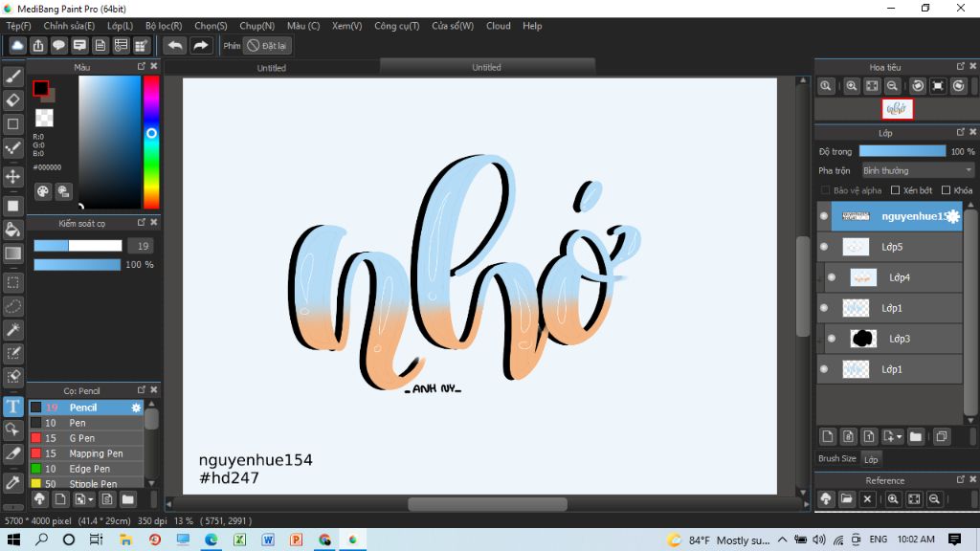Image resolution: width=980 pixels, height=551 pixels.
Task: Click the export/share icon in top toolbar
Action: [x=38, y=46]
